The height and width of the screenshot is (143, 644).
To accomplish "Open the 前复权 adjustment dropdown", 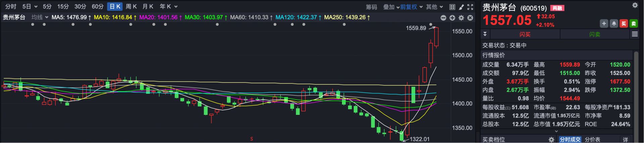I will click(x=411, y=7).
